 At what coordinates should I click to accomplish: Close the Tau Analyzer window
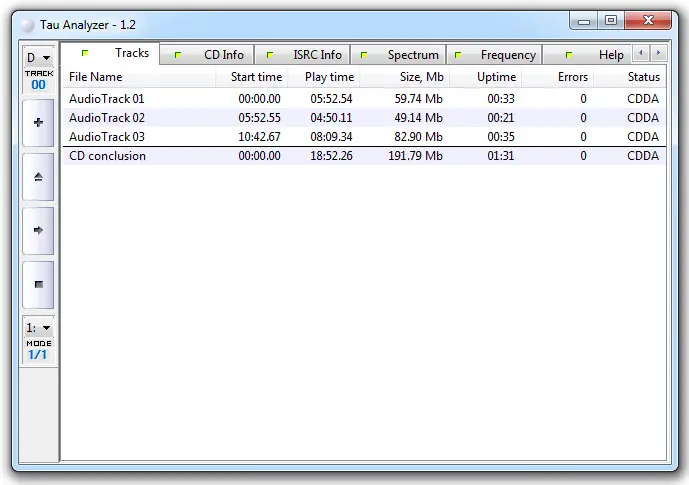tap(648, 21)
